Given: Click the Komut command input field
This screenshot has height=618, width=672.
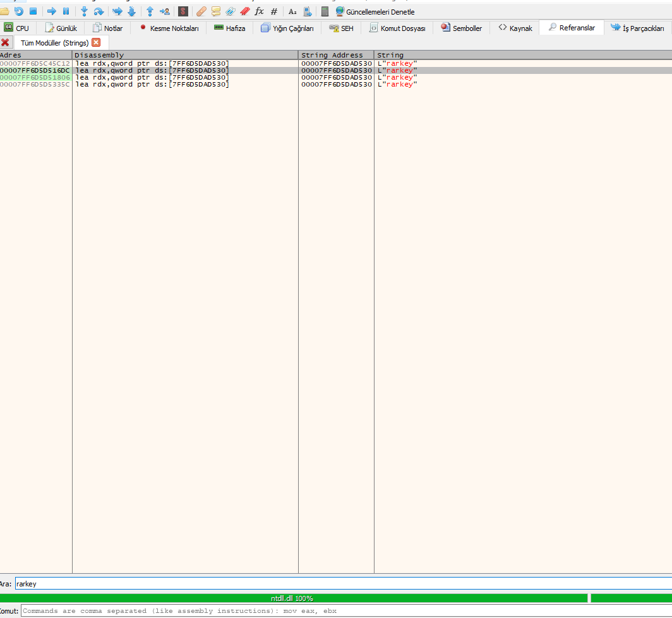Looking at the screenshot, I should (346, 610).
